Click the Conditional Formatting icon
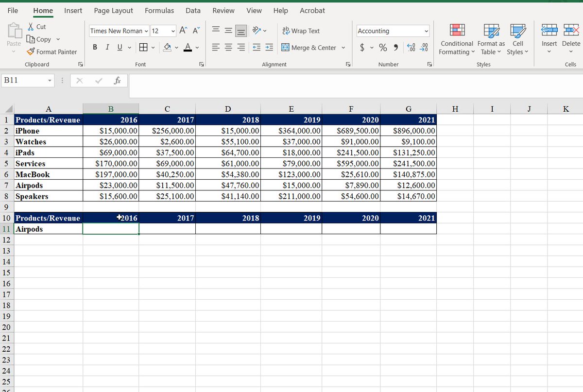Viewport: 583px width, 392px height. 457,31
